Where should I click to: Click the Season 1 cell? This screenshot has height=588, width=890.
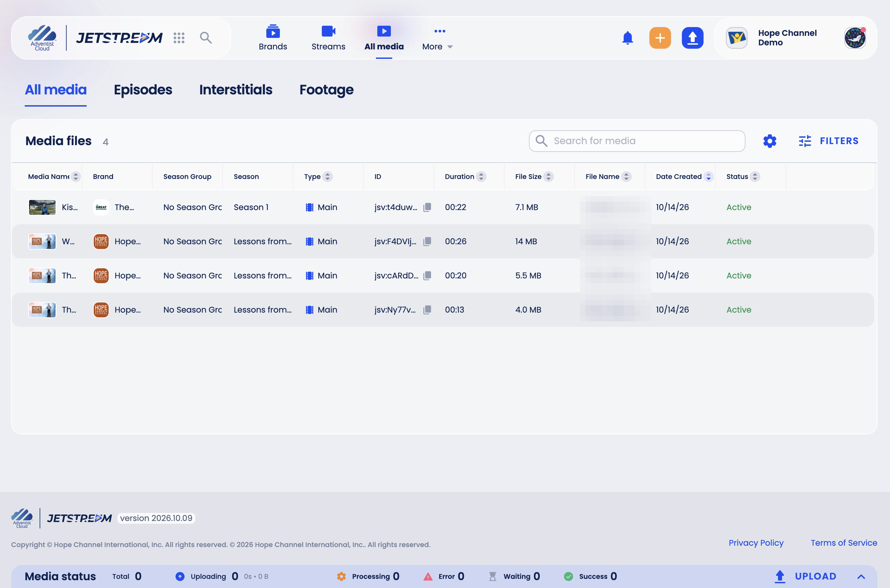point(251,207)
